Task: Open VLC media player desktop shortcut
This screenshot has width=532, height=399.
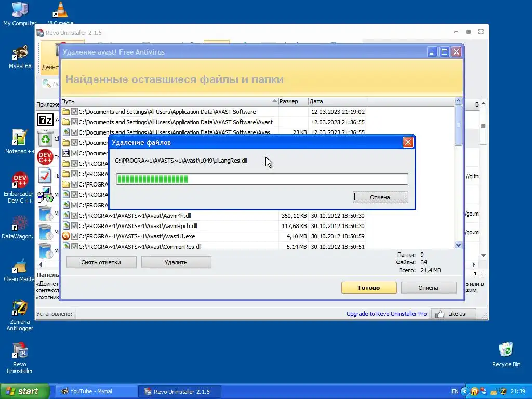Action: click(60, 13)
